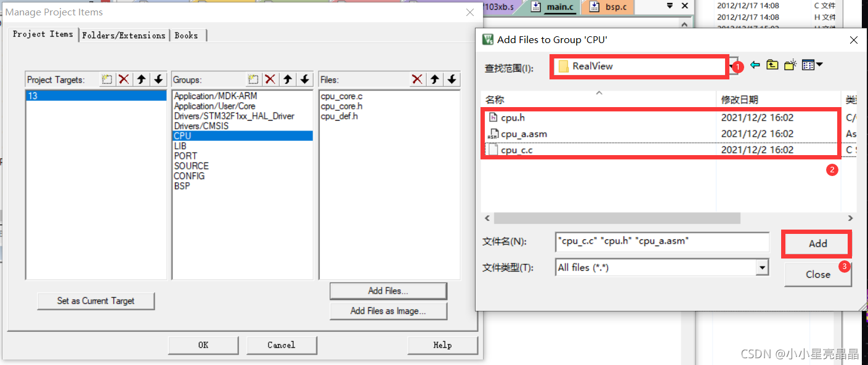The height and width of the screenshot is (365, 868).
Task: Select cpu_core.c in Files list
Action: point(342,96)
